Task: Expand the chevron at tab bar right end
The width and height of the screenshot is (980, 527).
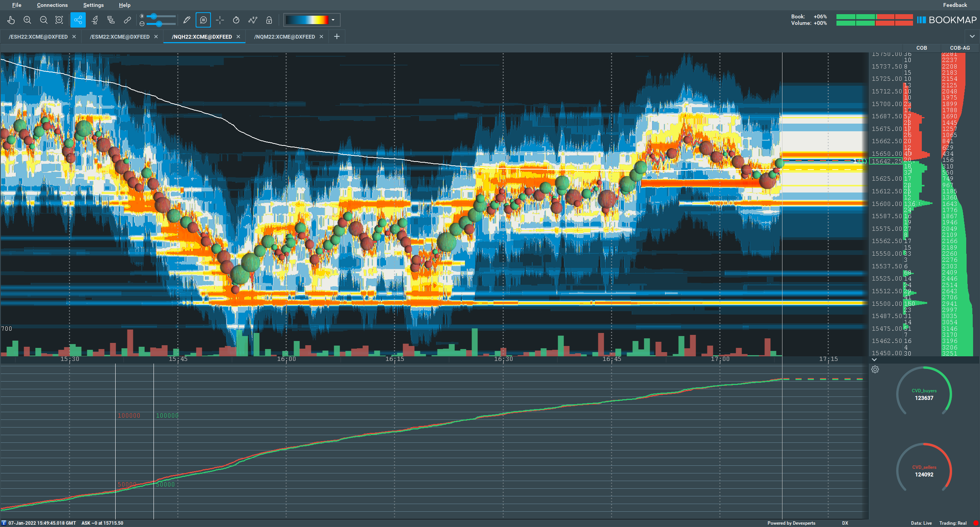Action: pos(972,36)
